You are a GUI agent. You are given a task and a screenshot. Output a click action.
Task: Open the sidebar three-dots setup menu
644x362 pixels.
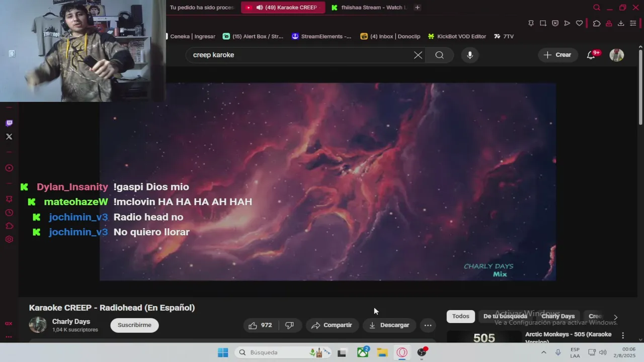coord(9,337)
